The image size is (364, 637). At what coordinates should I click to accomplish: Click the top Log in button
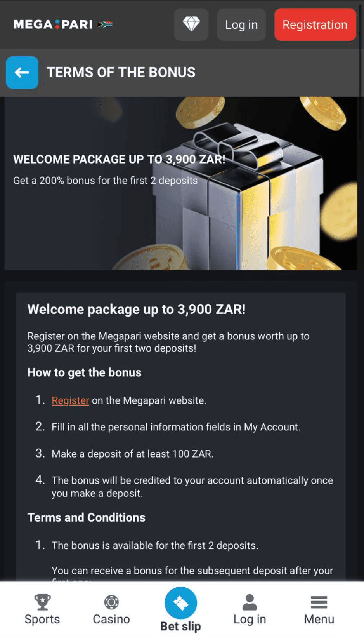tap(241, 24)
